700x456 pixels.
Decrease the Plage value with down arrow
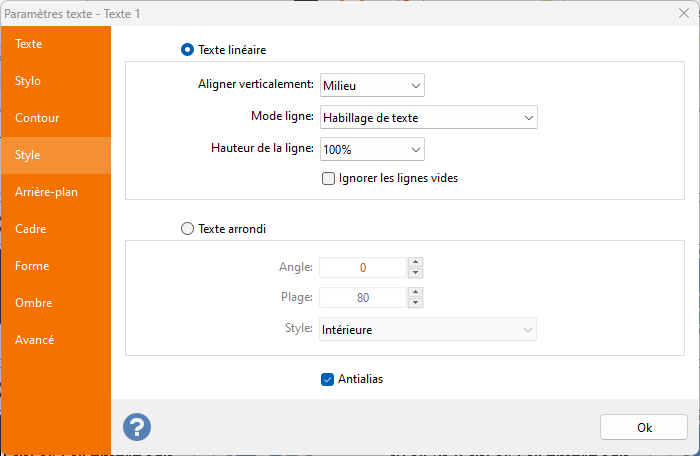tap(416, 303)
